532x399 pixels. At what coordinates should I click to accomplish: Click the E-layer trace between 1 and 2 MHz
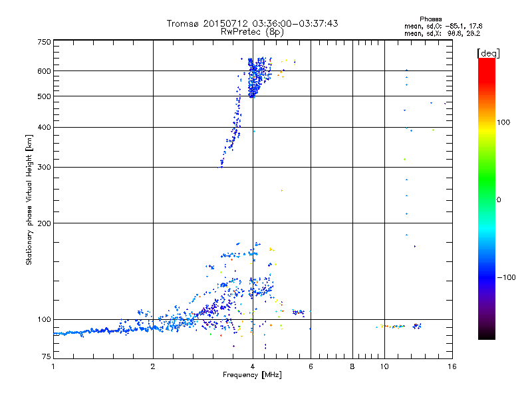click(104, 331)
